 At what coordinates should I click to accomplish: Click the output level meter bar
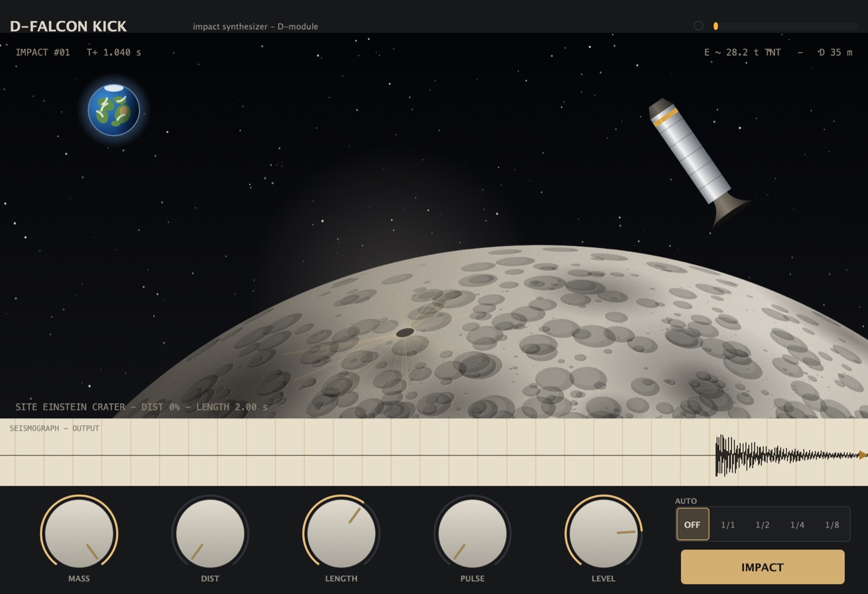click(786, 26)
